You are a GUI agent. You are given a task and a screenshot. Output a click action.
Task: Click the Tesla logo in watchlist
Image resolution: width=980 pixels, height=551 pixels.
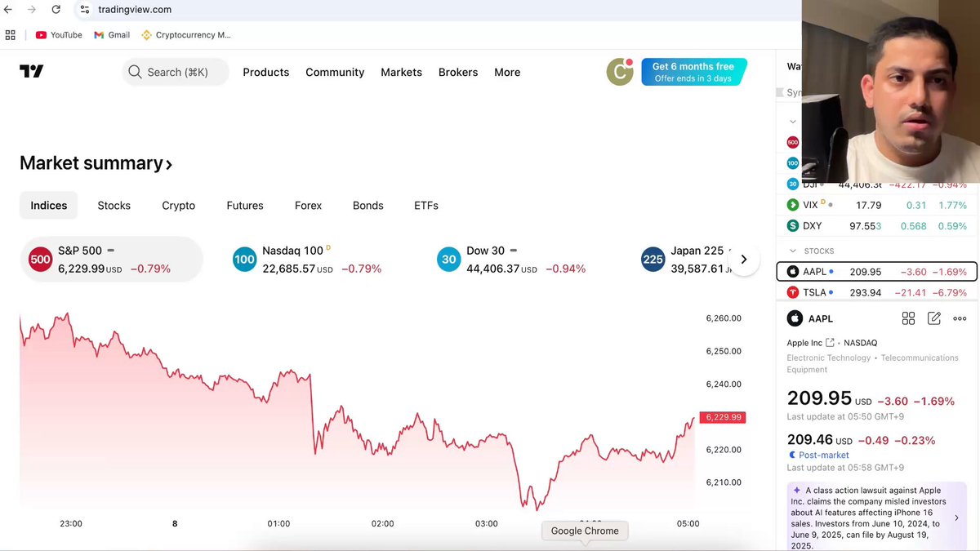click(792, 292)
